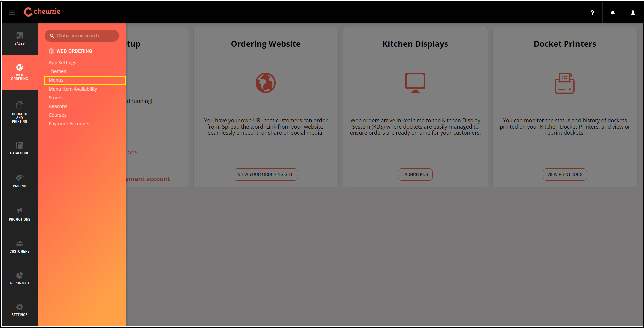The image size is (644, 329).
Task: Click the search magnifier icon
Action: pos(52,36)
